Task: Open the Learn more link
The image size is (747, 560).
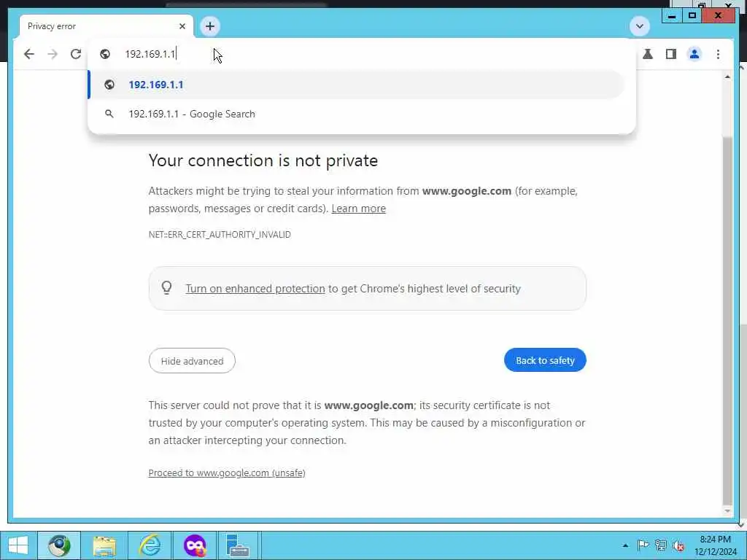Action: [x=358, y=209]
